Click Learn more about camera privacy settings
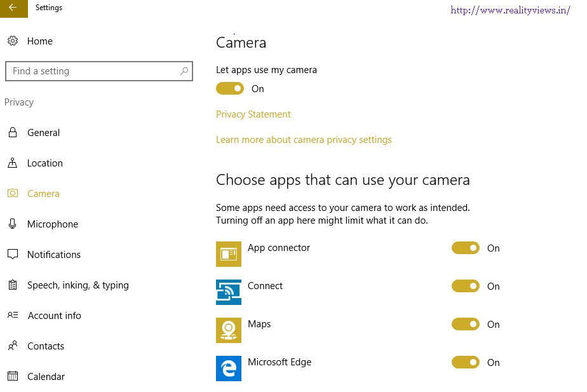The width and height of the screenshot is (587, 392). [x=304, y=140]
